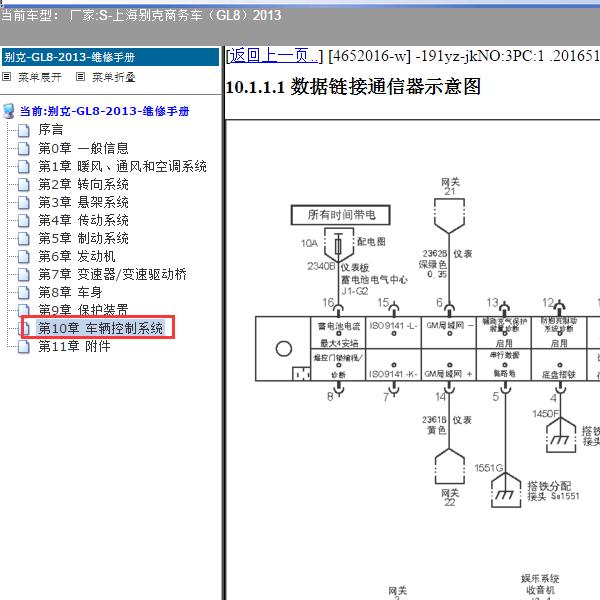Click the 蓄电池电气中心 label in the diagram
Screen dimensions: 600x600
click(x=374, y=279)
